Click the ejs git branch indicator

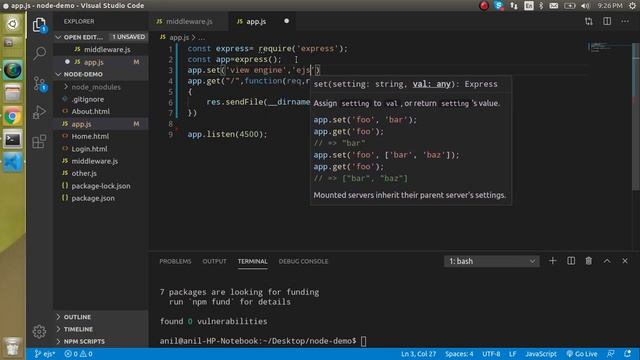45,354
